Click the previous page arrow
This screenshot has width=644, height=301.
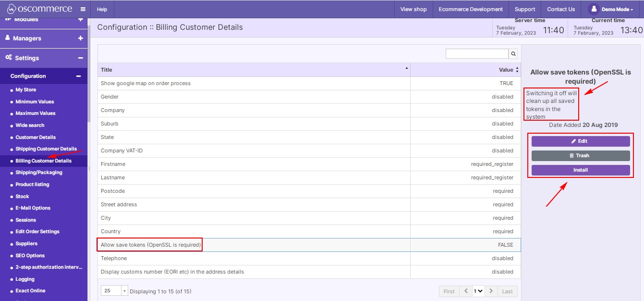(x=466, y=291)
